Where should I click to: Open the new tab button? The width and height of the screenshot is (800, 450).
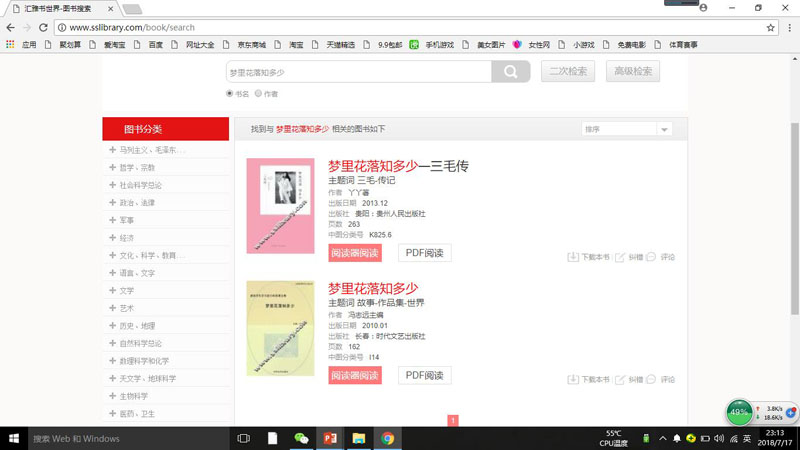point(132,9)
